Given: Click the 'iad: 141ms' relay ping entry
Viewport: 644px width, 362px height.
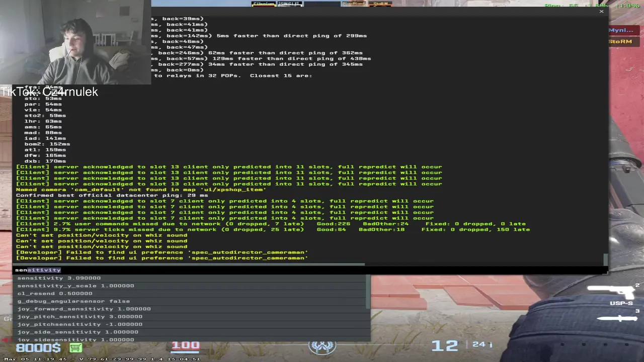Looking at the screenshot, I should pyautogui.click(x=45, y=138).
